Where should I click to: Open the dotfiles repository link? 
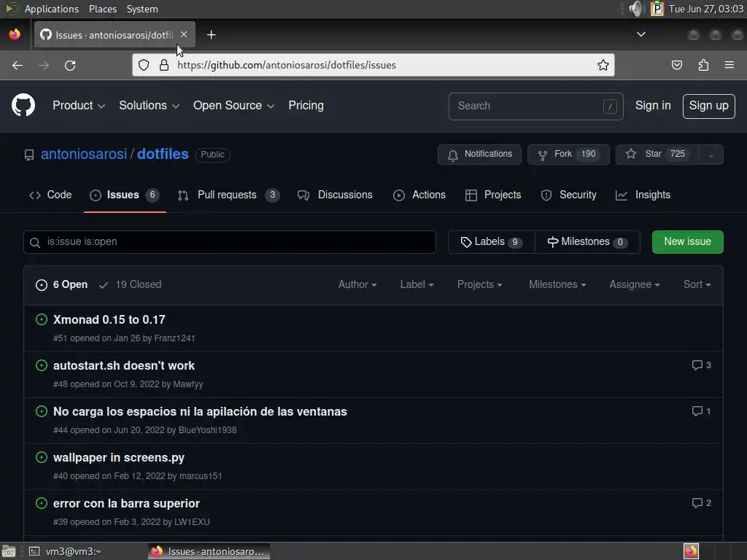163,155
